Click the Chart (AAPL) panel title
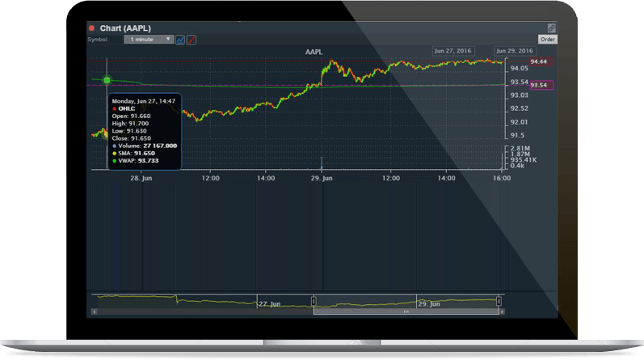The width and height of the screenshot is (644, 360). (127, 28)
